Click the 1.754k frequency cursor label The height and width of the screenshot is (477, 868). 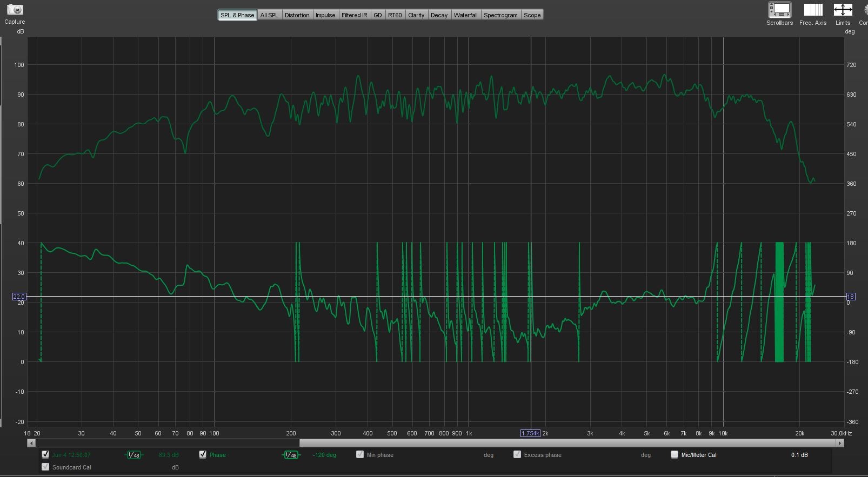[530, 433]
